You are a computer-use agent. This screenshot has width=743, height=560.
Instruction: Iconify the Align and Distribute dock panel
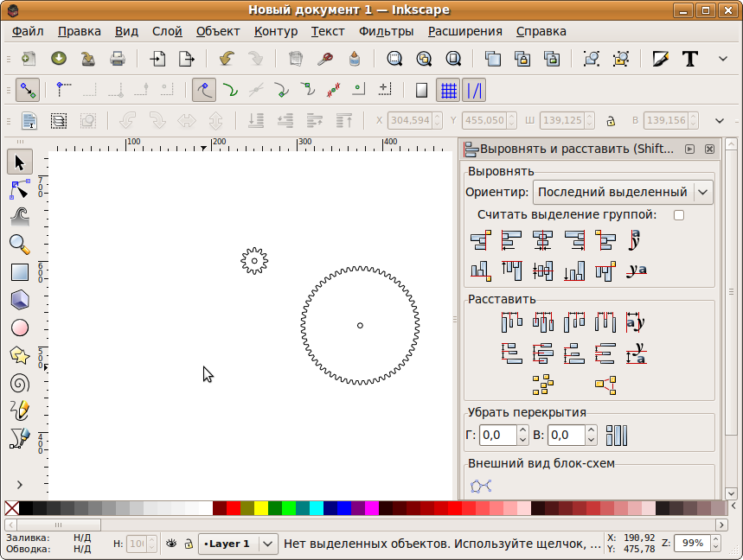pos(690,150)
